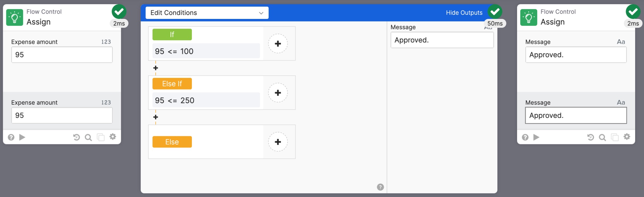Expand the Edit Conditions dropdown

click(x=207, y=13)
